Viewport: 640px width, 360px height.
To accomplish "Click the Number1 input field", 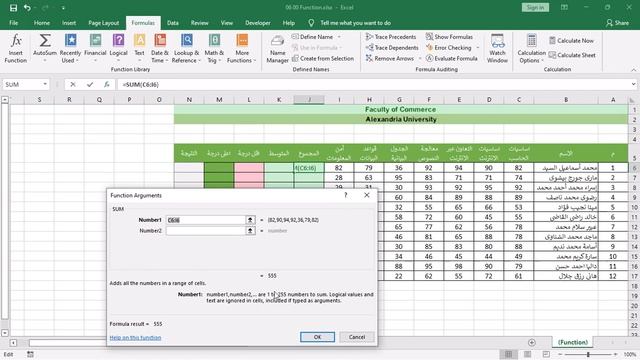I will [206, 220].
